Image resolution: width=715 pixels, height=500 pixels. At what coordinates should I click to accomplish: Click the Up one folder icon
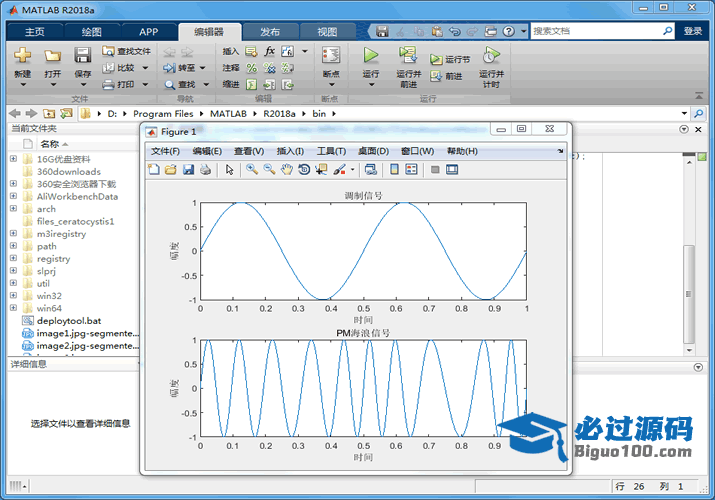coord(49,113)
